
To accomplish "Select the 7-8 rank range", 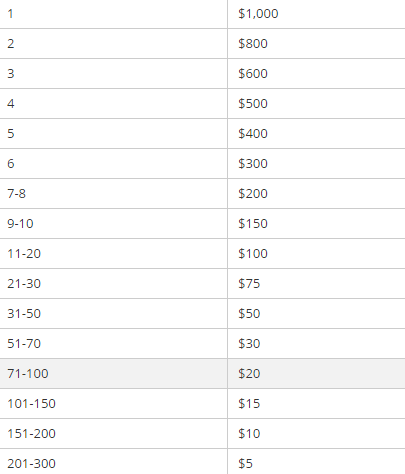I will [16, 194].
